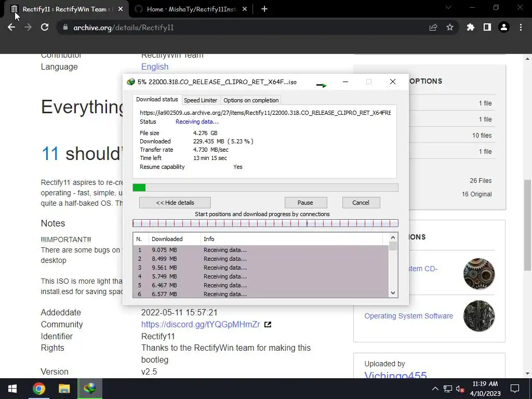The image size is (532, 399).
Task: Select connection row 5 with 6.467 MB
Action: (261, 285)
